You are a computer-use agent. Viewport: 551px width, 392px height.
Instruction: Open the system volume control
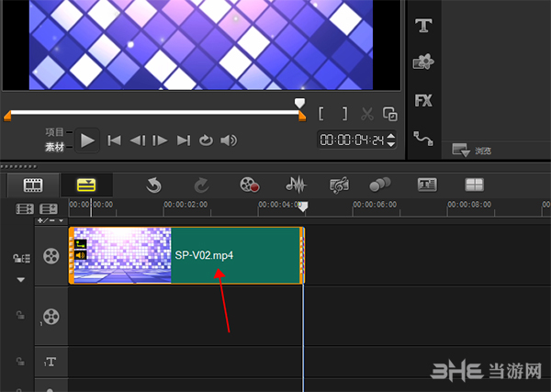tap(229, 140)
